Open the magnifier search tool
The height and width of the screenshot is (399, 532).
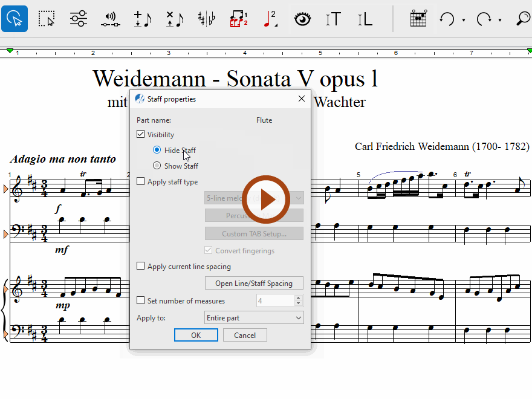tap(524, 19)
